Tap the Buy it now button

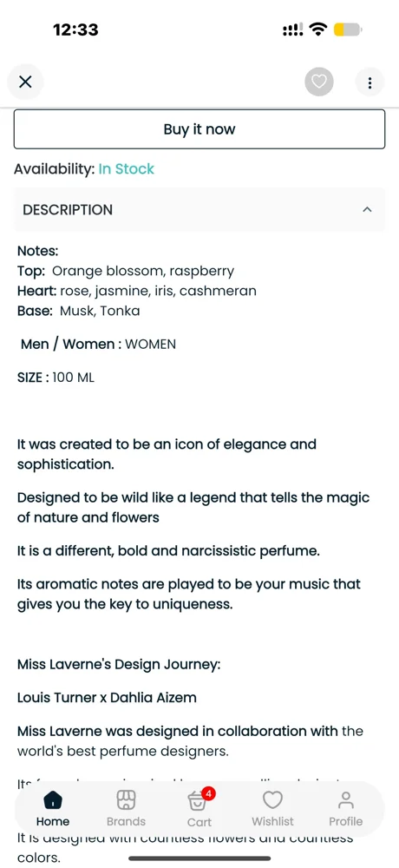pyautogui.click(x=199, y=129)
